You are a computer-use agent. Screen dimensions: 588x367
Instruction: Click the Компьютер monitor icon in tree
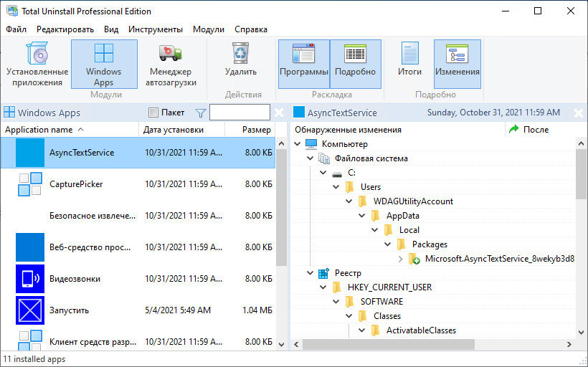pos(311,144)
